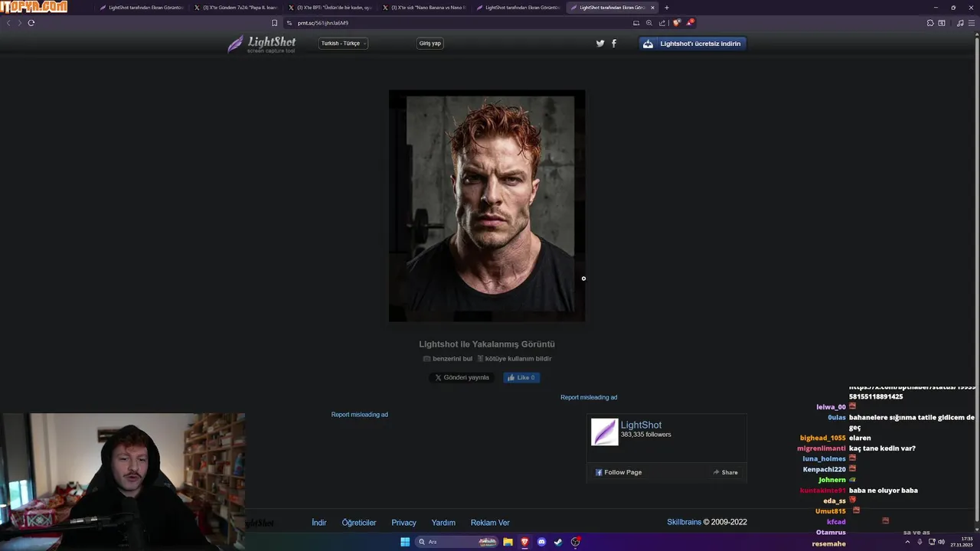Click chat message "baba ne oluyor baba"
Viewport: 980px width, 551px height.
tap(884, 491)
